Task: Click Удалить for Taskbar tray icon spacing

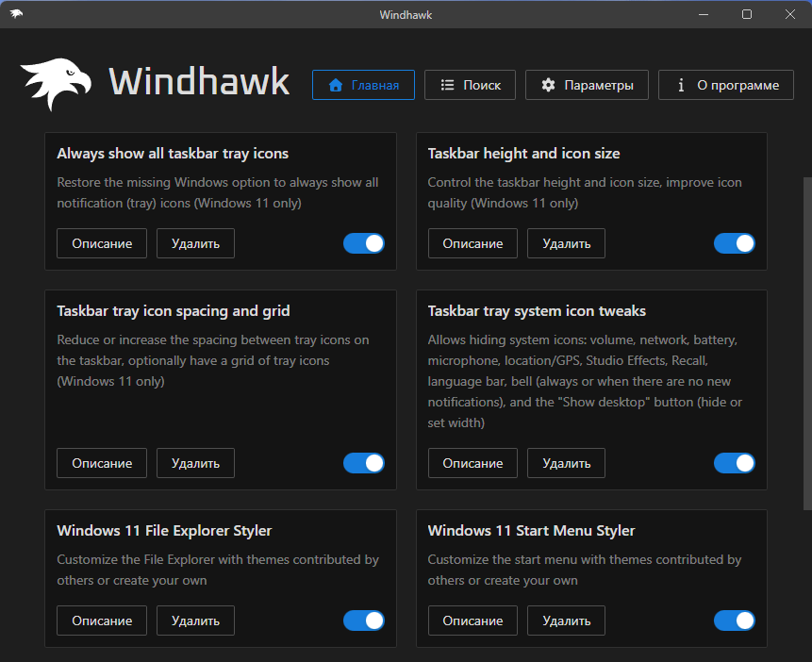Action: [196, 463]
